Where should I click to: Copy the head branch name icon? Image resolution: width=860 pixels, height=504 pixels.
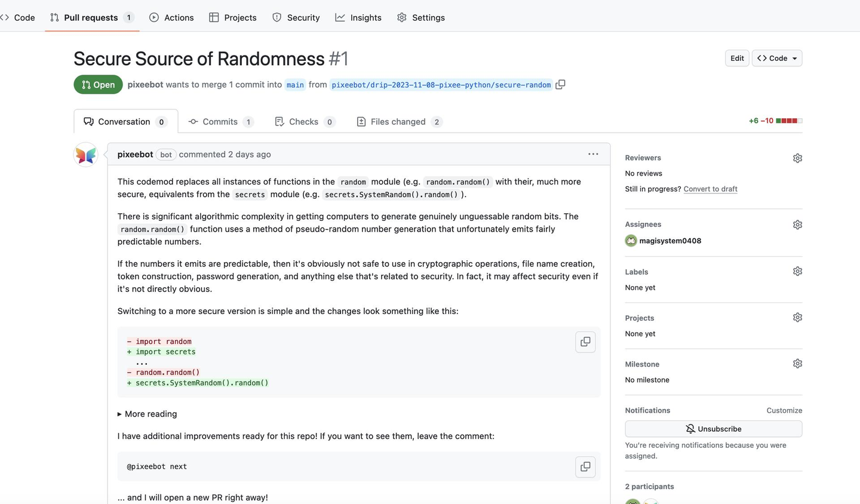pyautogui.click(x=560, y=85)
